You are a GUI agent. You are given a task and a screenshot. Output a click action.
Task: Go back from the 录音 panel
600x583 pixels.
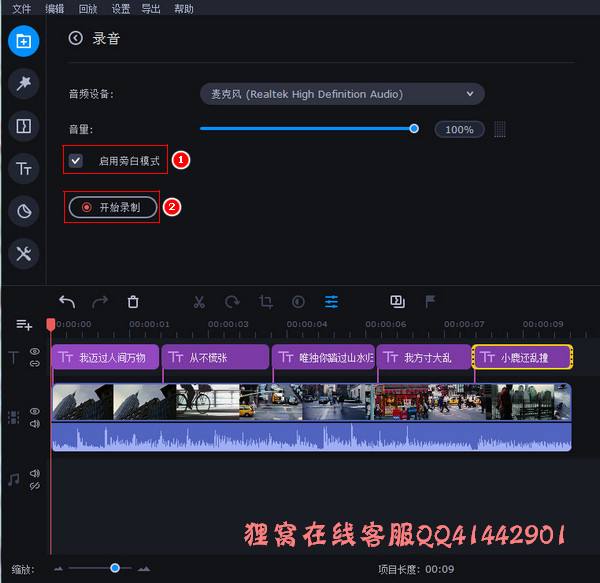(75, 38)
